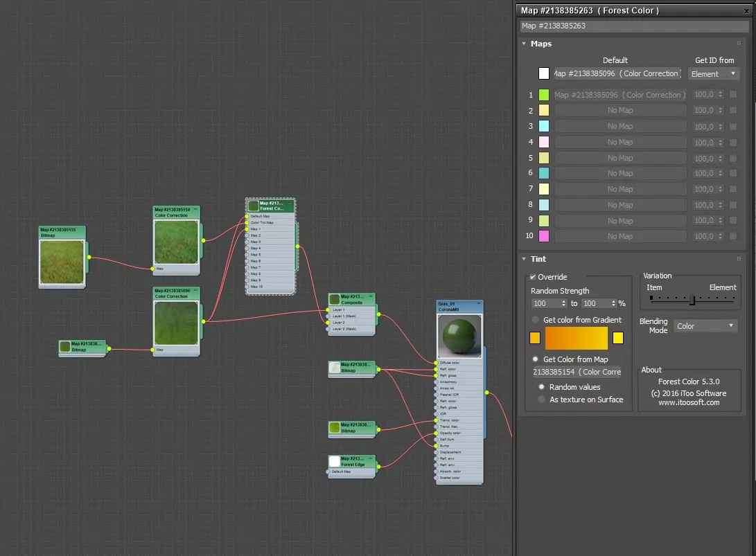Click the Diffuse color input socket on CoronaMtl
The height and width of the screenshot is (556, 756).
click(437, 362)
